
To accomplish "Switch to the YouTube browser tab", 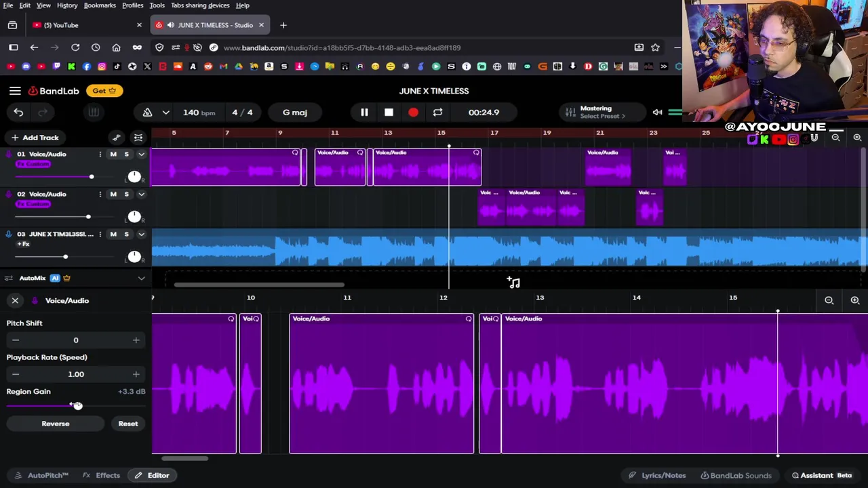I will click(88, 25).
